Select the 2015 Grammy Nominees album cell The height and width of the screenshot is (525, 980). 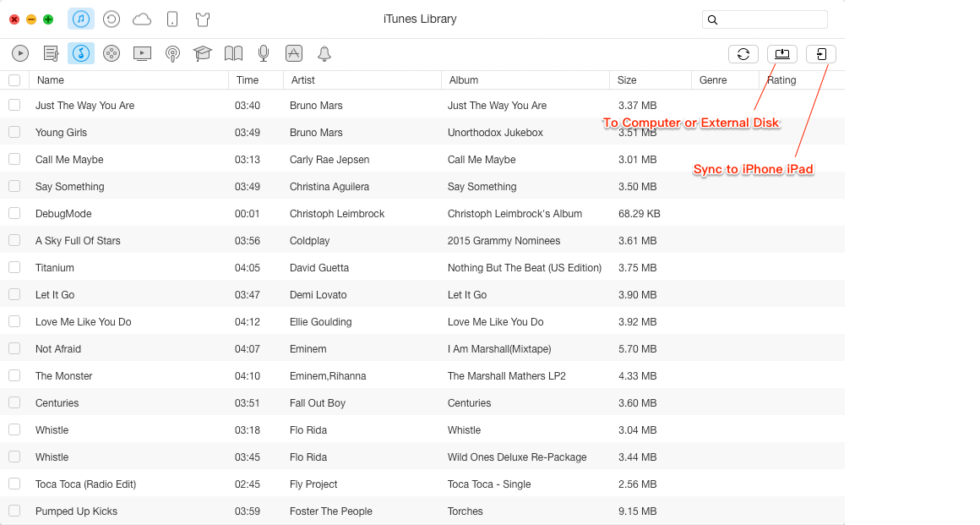point(504,240)
